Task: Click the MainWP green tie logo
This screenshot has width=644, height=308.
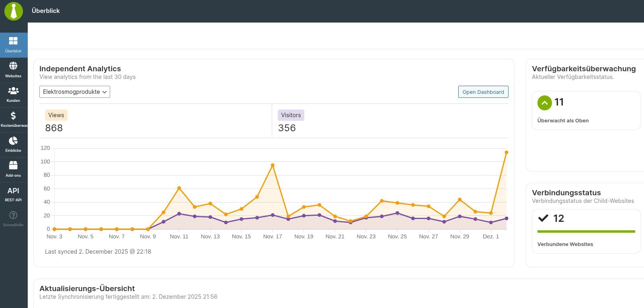Action: [14, 11]
